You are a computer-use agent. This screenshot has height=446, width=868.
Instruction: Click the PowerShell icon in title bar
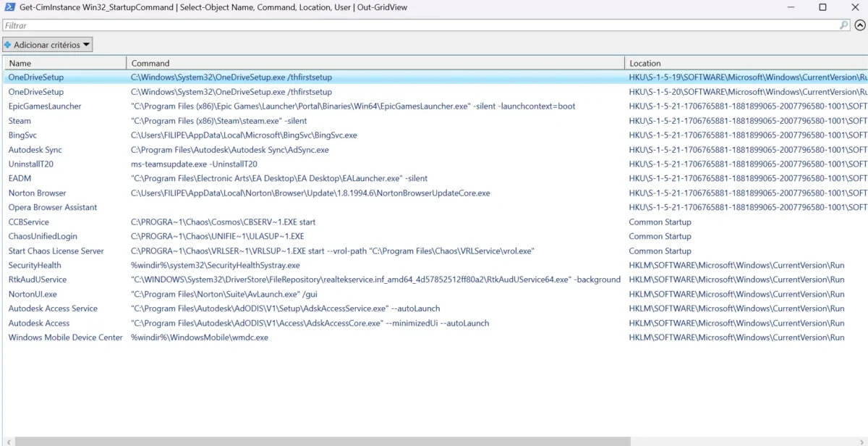(9, 7)
